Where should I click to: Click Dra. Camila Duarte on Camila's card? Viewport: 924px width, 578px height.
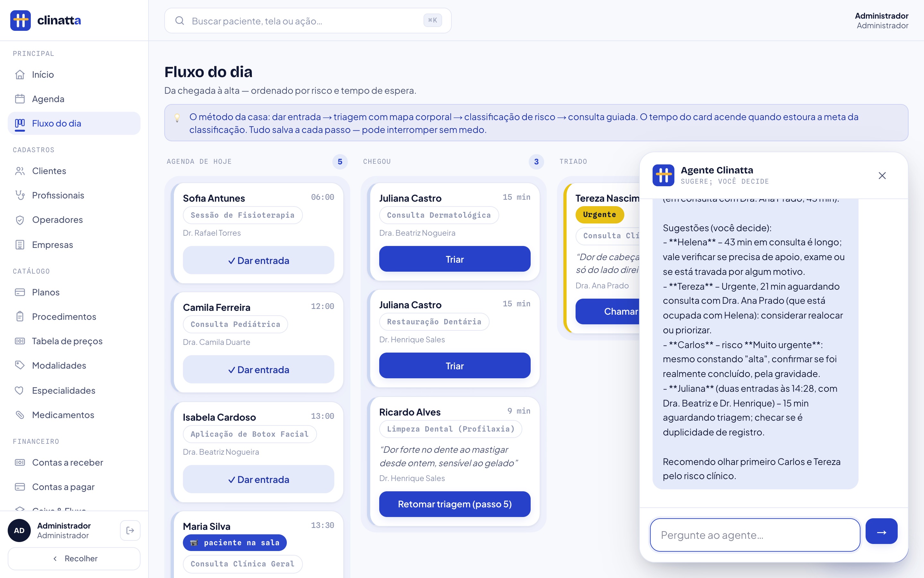coord(217,342)
